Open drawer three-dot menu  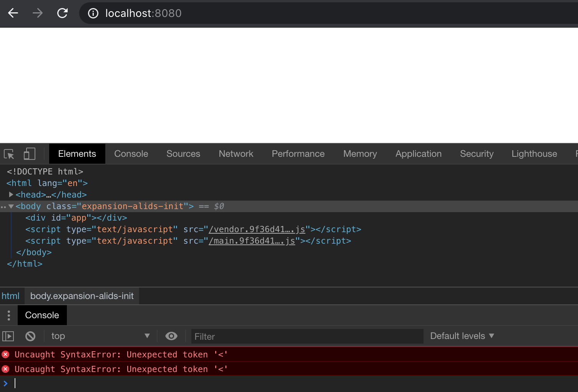coord(8,315)
